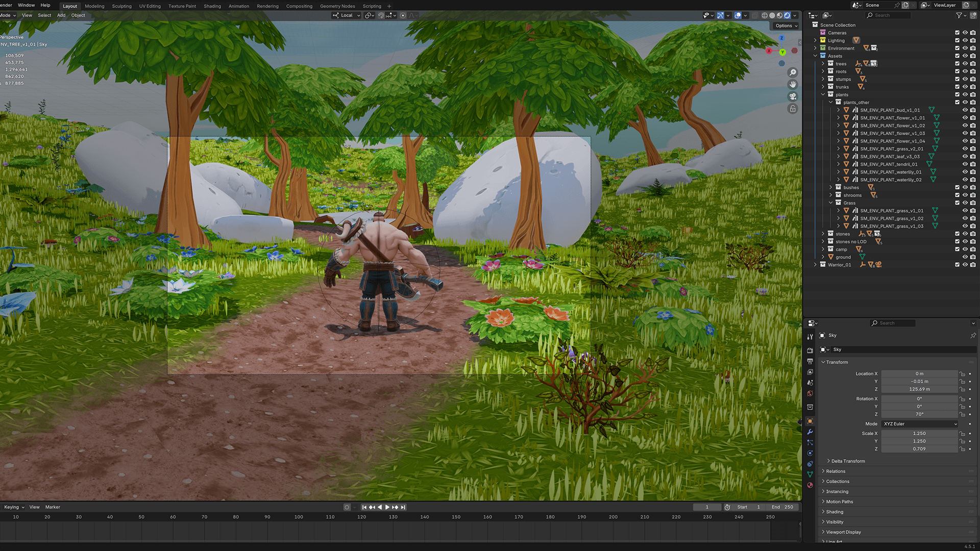Jump to the timeline end frame
The height and width of the screenshot is (551, 980).
[x=403, y=507]
